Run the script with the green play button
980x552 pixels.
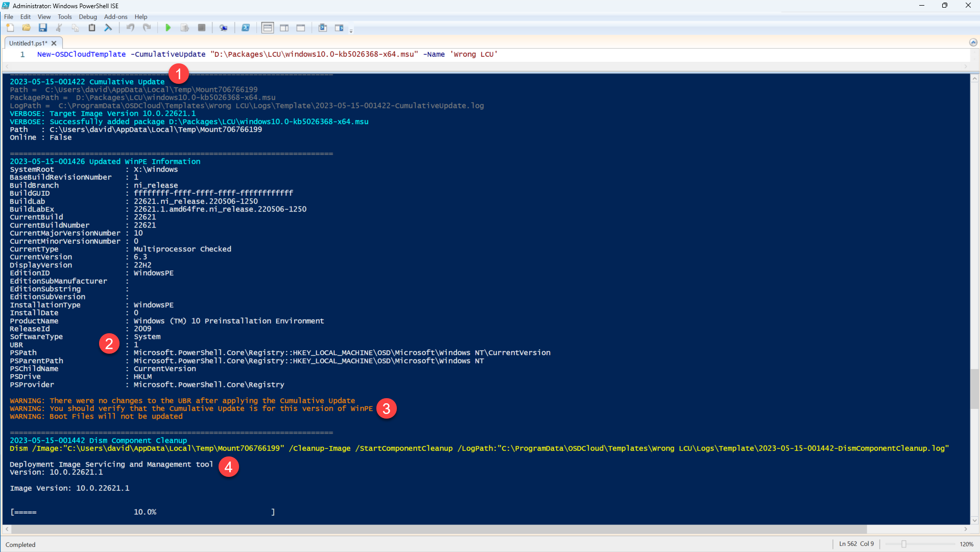click(168, 28)
